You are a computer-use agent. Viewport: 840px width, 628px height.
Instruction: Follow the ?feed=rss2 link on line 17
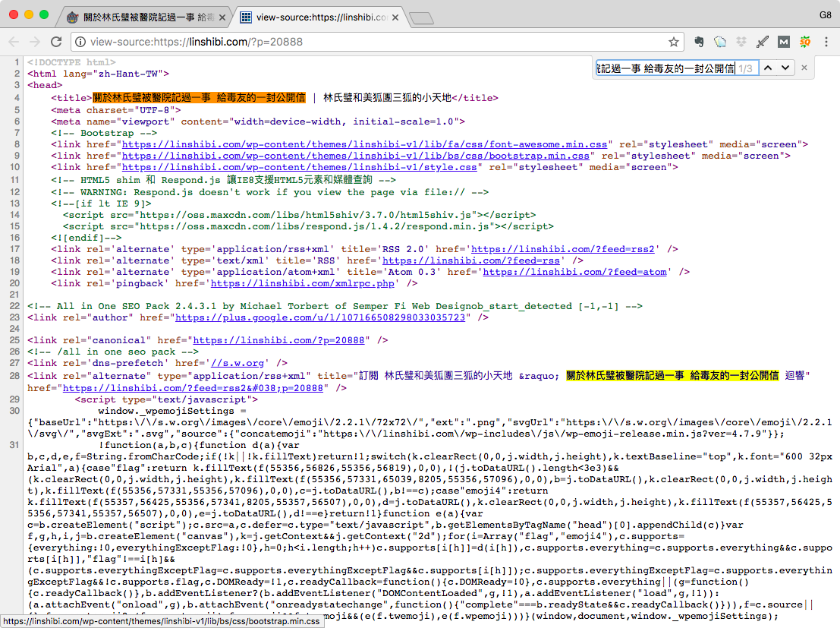pos(562,249)
